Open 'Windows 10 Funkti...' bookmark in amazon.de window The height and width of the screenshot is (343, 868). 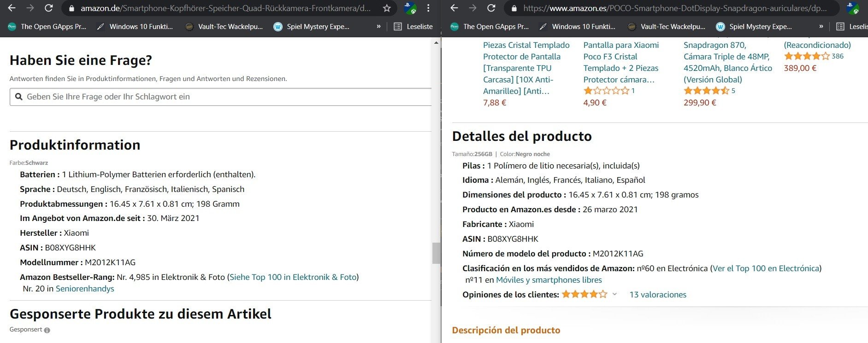[135, 27]
